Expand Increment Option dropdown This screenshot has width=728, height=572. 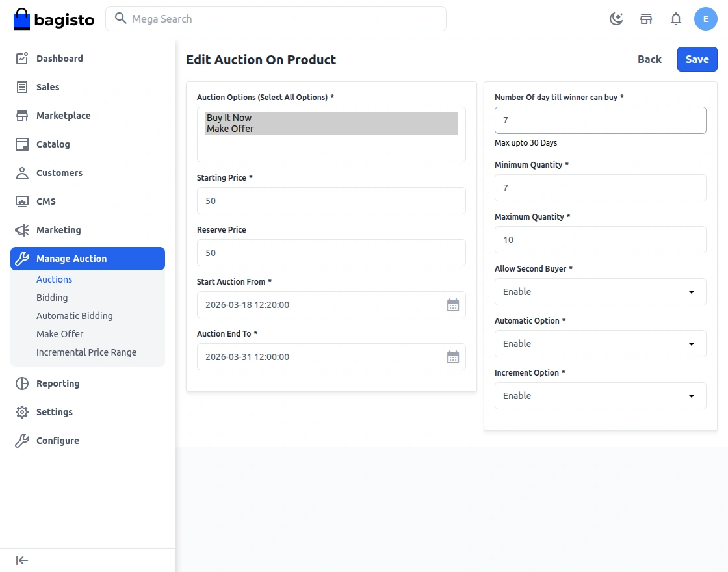pyautogui.click(x=600, y=396)
